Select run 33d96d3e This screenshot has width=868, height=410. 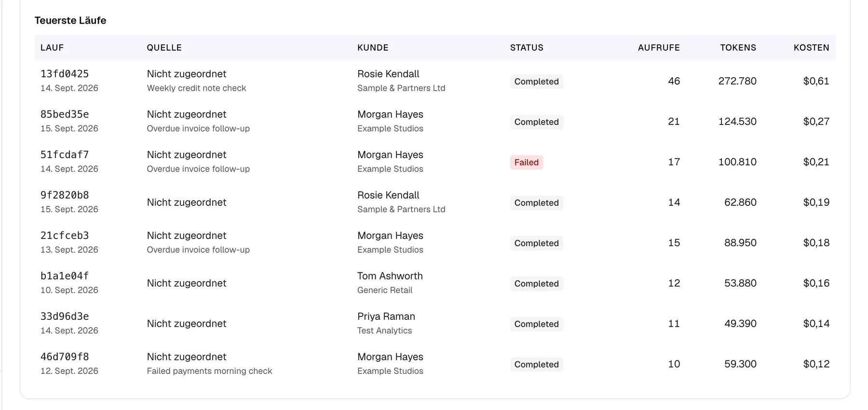tap(65, 316)
